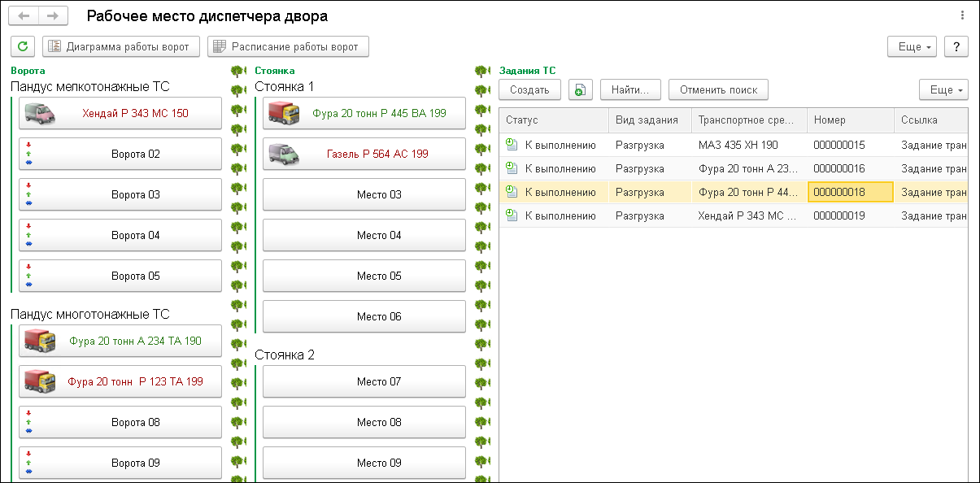The image size is (980, 483).
Task: Click the green refresh icon button
Action: coord(23,47)
